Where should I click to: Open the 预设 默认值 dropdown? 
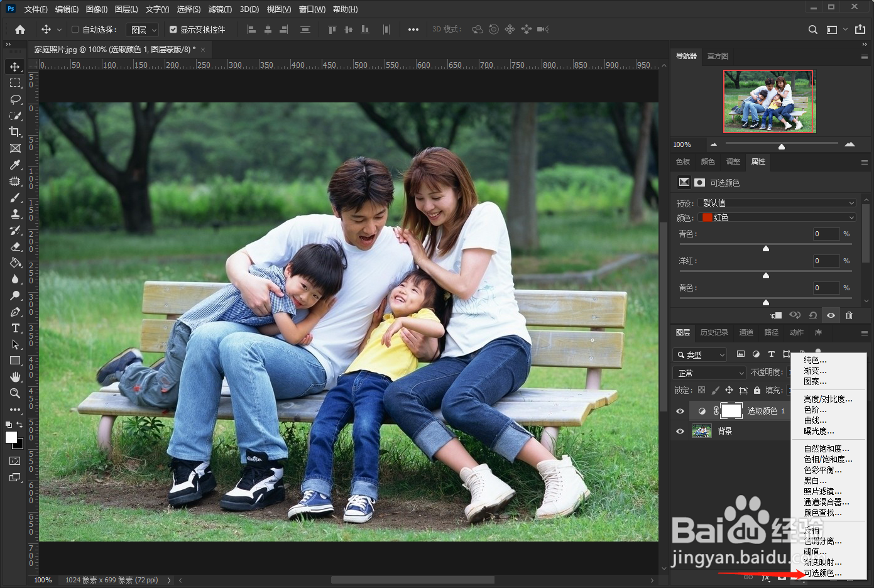(777, 203)
